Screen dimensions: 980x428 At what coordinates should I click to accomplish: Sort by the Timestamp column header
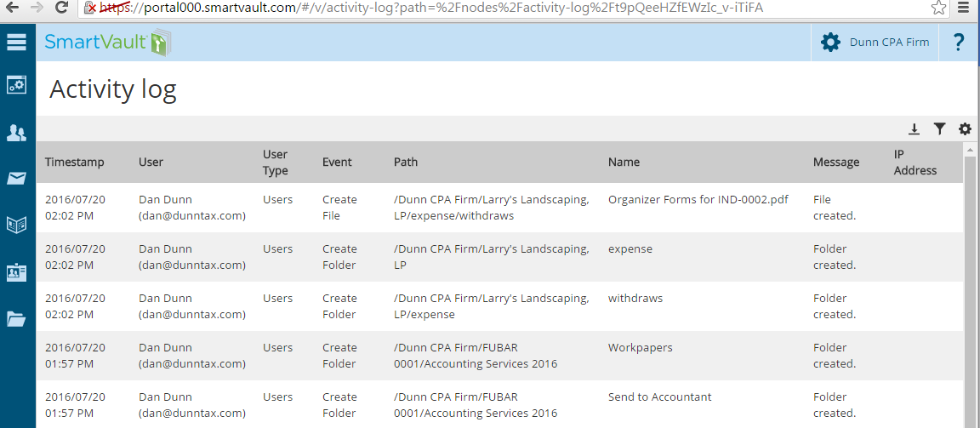pos(74,162)
